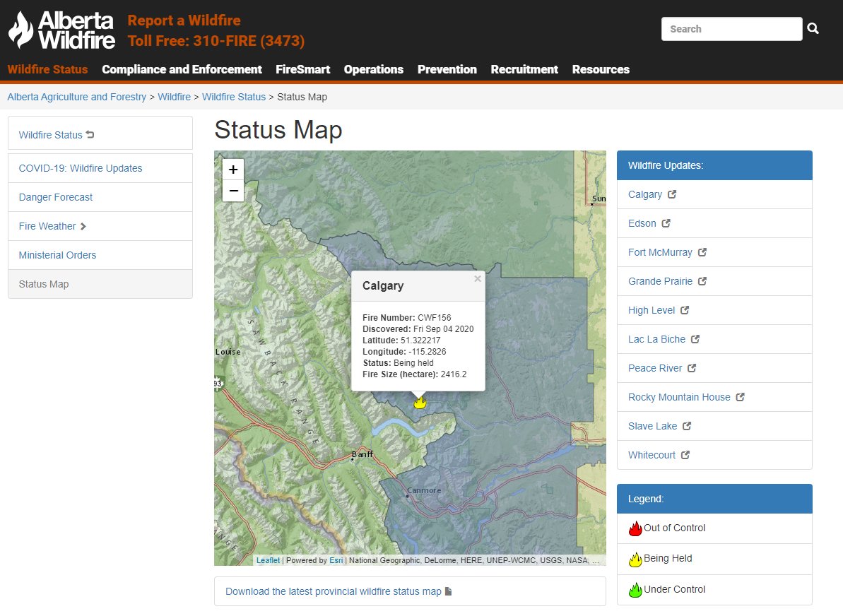
Task: Click external link icon beside Rocky Mountain House
Action: click(741, 397)
